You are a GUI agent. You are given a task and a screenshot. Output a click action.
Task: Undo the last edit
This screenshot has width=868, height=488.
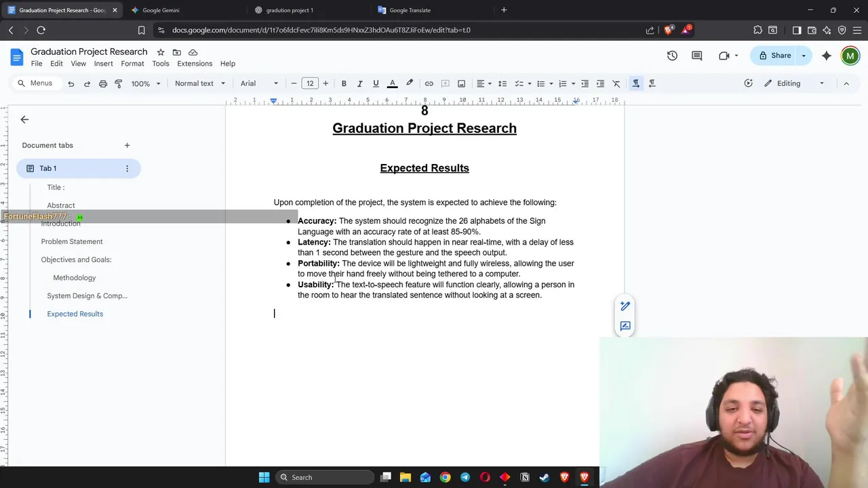pyautogui.click(x=71, y=83)
